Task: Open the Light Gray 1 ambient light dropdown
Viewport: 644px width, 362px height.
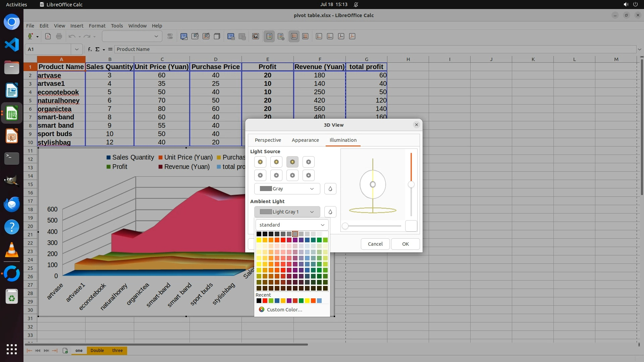Action: (287, 212)
